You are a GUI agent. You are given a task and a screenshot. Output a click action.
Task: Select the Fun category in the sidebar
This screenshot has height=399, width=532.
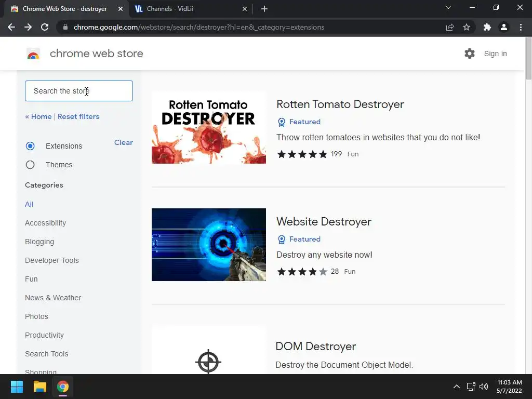coord(31,279)
